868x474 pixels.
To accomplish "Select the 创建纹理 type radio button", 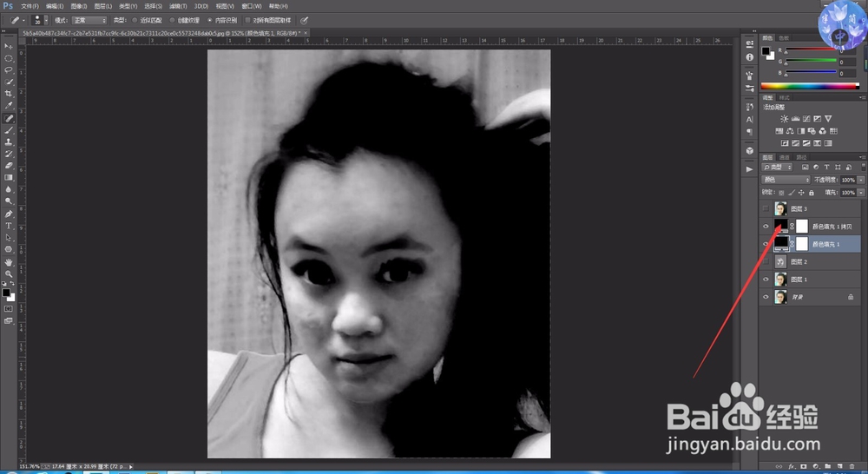I will [172, 21].
